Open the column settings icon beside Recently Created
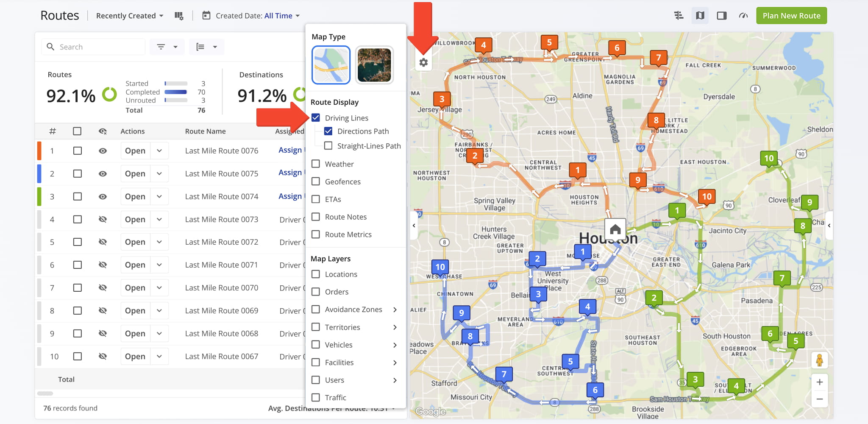Image resolution: width=868 pixels, height=424 pixels. point(179,16)
